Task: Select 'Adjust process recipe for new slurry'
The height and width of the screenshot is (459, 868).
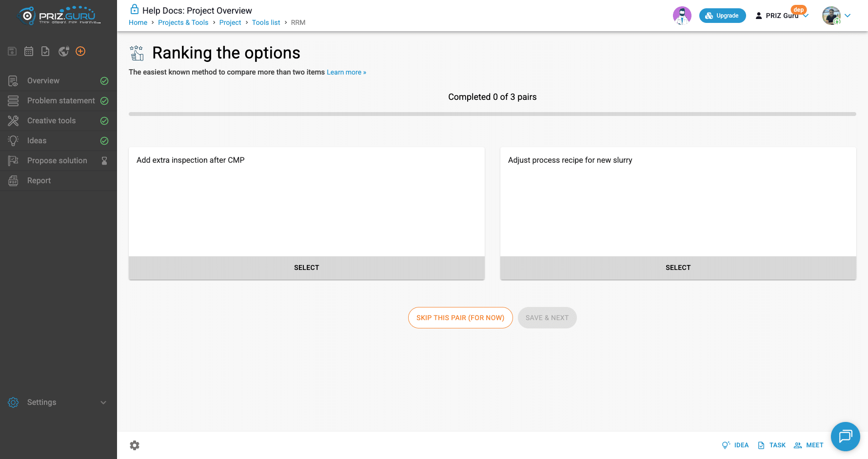Action: (x=678, y=268)
